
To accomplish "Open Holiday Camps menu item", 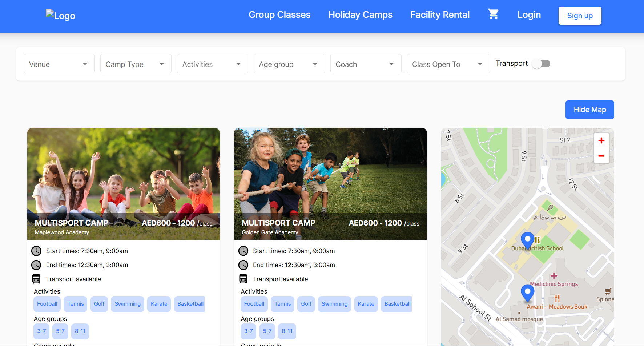I will pyautogui.click(x=360, y=15).
